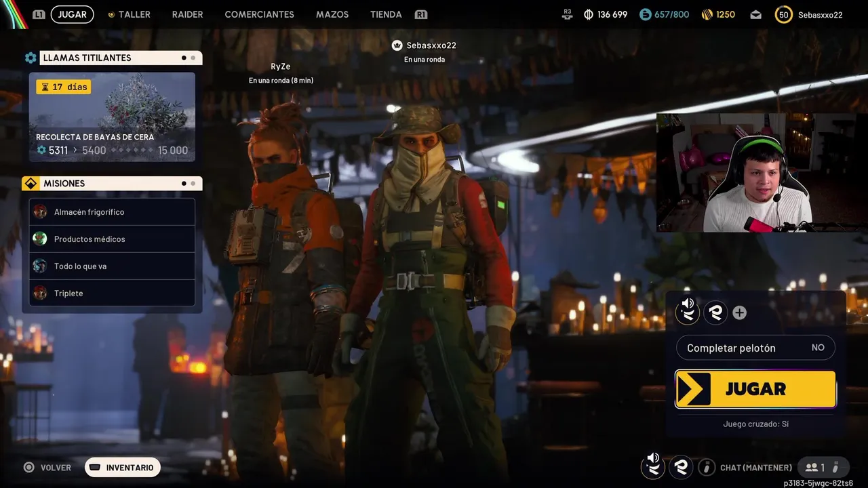
Task: Click Juego cruzado: Sí text
Action: click(755, 424)
